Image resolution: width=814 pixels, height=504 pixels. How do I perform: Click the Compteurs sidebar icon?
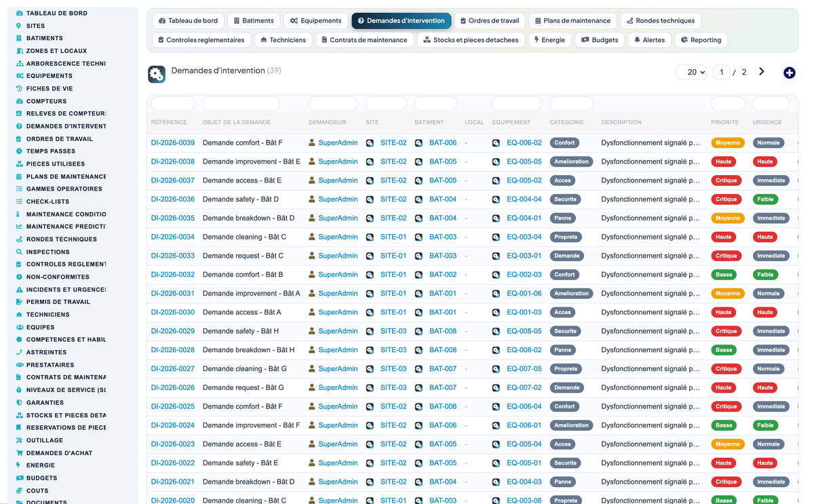(19, 101)
